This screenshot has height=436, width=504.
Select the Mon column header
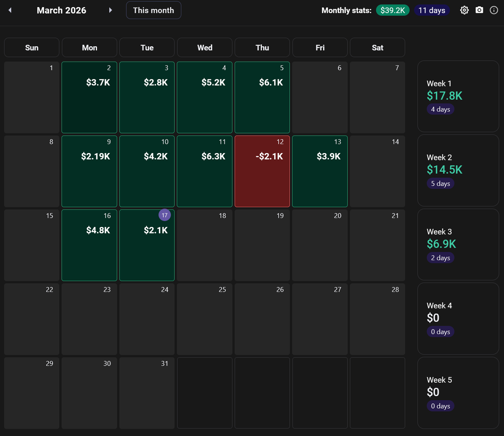coord(90,48)
